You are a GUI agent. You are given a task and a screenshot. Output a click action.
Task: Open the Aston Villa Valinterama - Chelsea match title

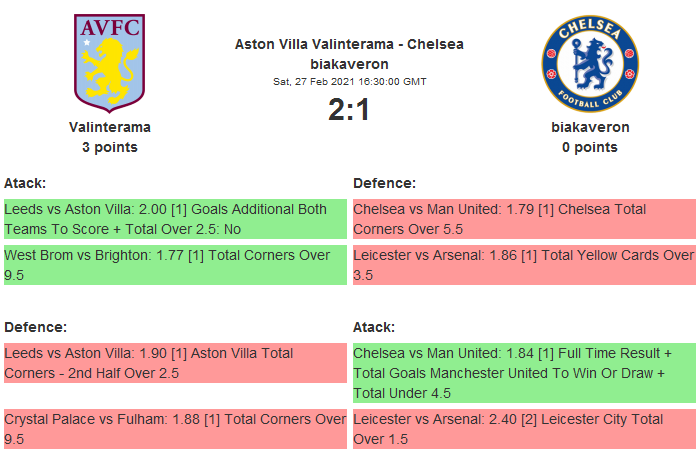pos(349,44)
